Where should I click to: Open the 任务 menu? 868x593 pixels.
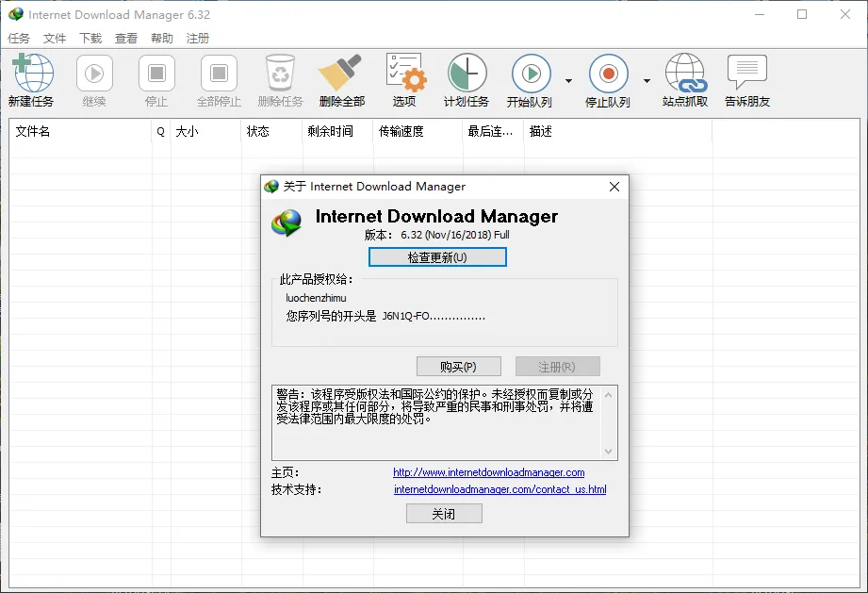(19, 39)
